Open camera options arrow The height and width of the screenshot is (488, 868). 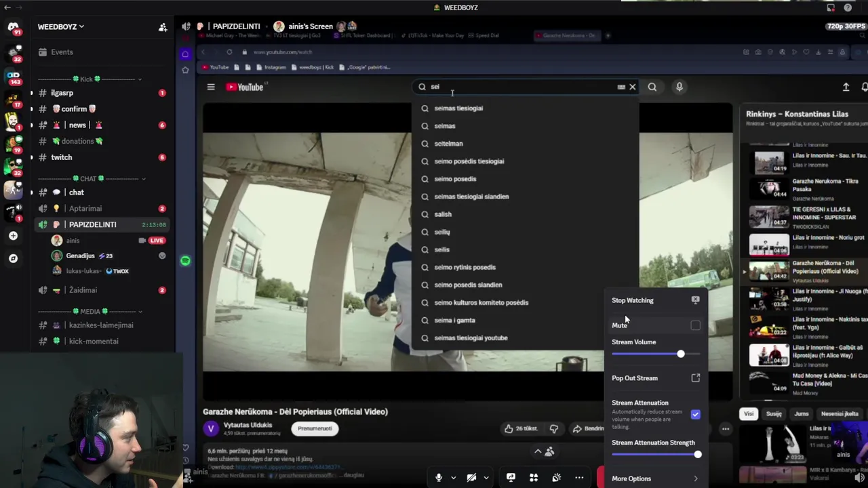point(486,478)
